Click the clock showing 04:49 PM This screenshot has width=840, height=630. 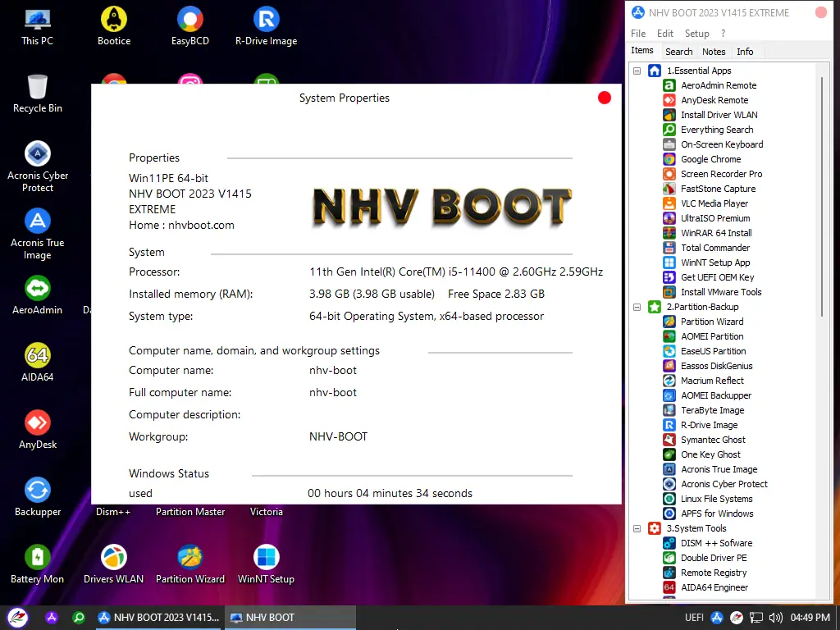(810, 618)
